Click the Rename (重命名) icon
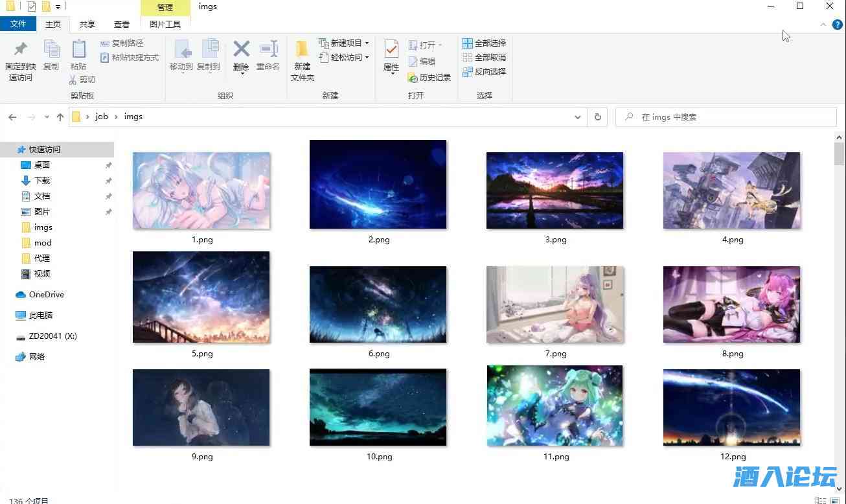 (x=268, y=49)
